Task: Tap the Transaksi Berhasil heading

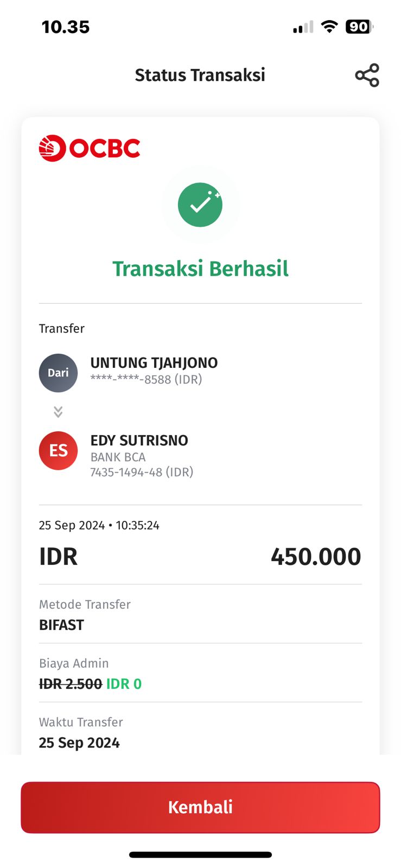Action: 200,269
